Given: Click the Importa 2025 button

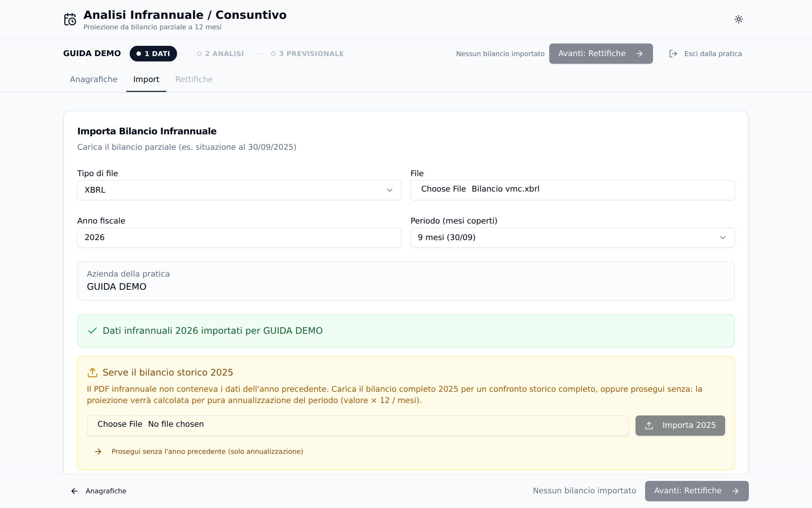Looking at the screenshot, I should [x=680, y=426].
